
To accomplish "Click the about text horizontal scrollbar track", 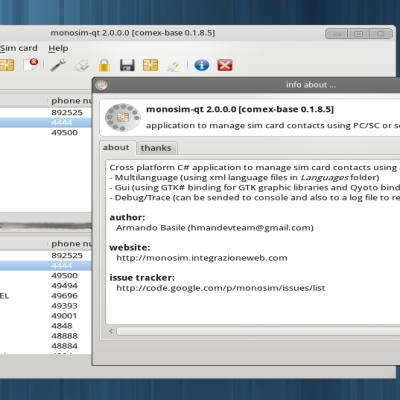I will 258,331.
